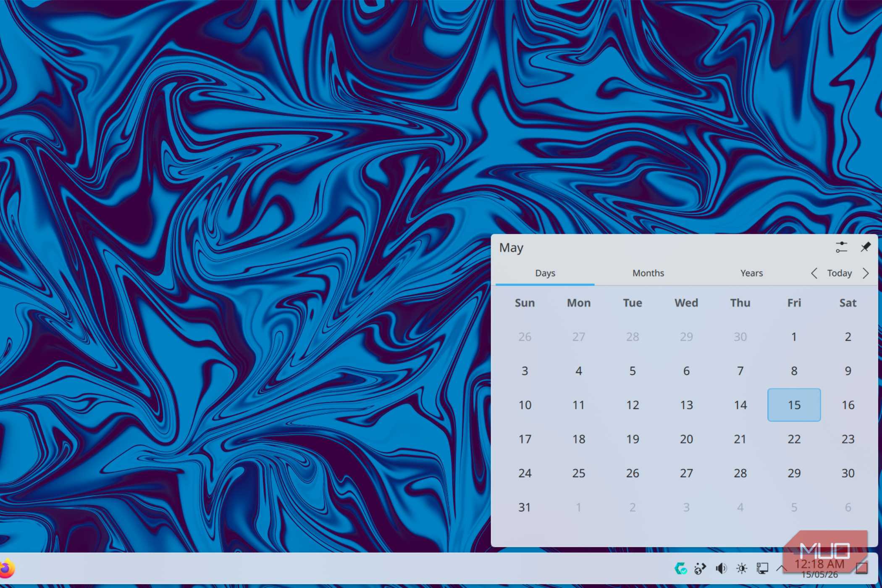Select day 11 in the calendar
The width and height of the screenshot is (882, 588).
pyautogui.click(x=578, y=405)
